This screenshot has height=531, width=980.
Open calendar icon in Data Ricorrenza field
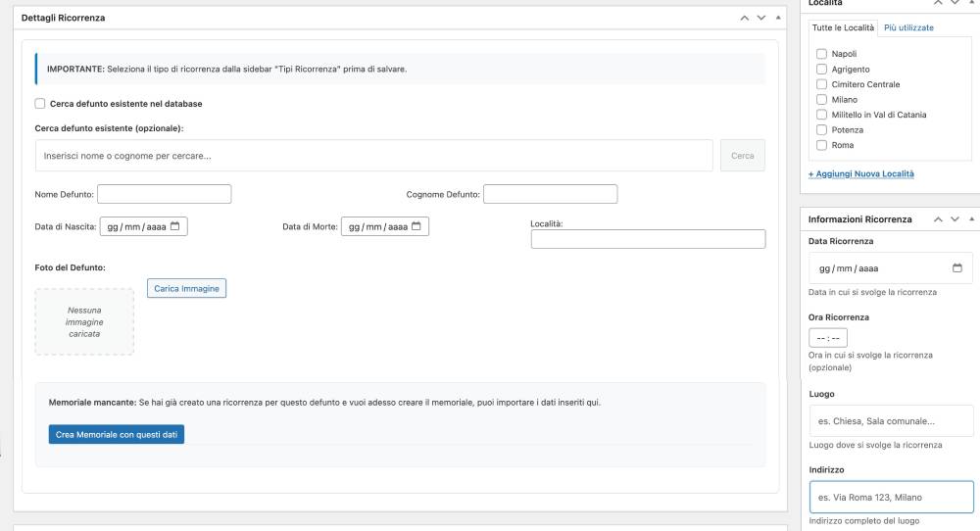pos(956,268)
